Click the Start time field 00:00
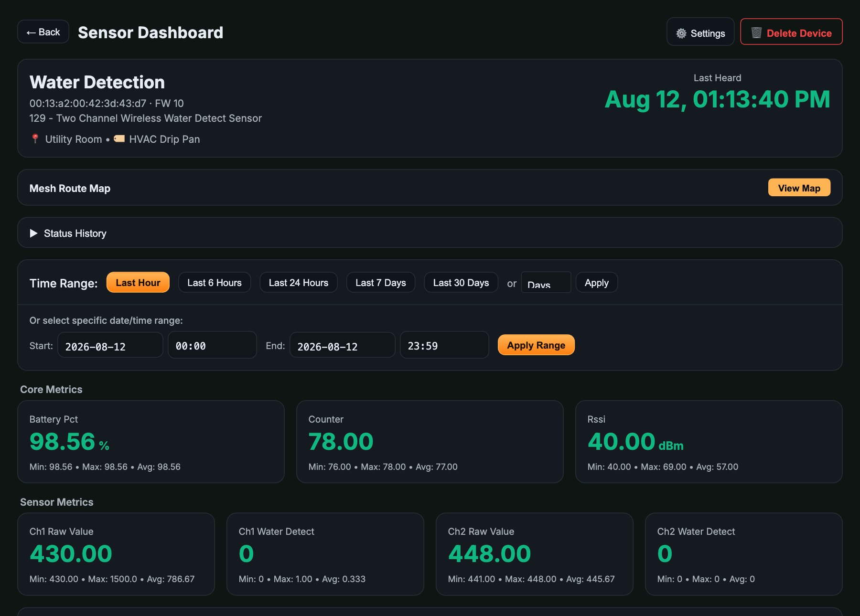Viewport: 860px width, 616px height. [213, 345]
